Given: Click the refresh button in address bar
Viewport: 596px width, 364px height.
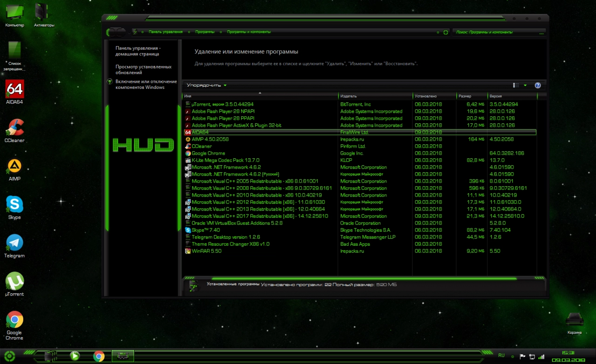Looking at the screenshot, I should click(x=446, y=32).
